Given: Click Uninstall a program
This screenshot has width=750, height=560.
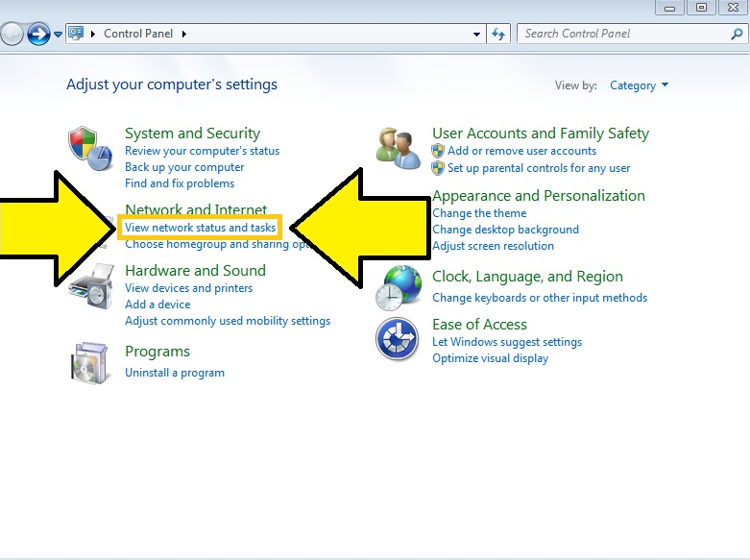Looking at the screenshot, I should coord(175,373).
